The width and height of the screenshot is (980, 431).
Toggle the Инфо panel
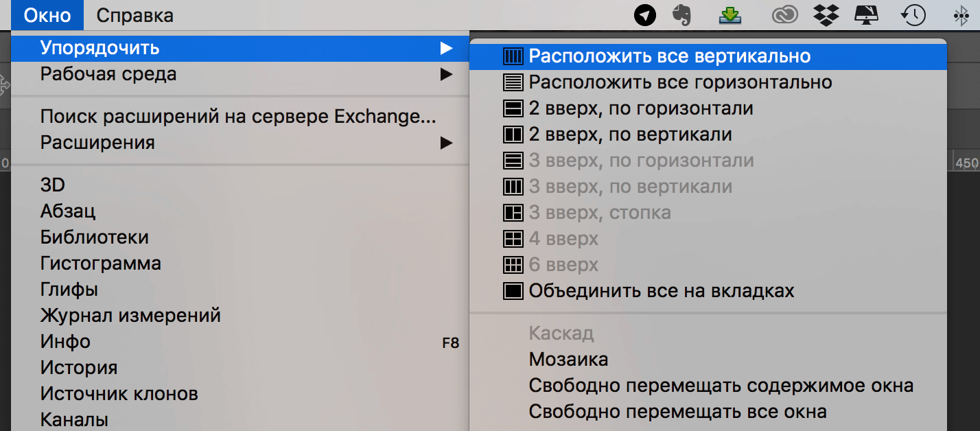click(65, 342)
